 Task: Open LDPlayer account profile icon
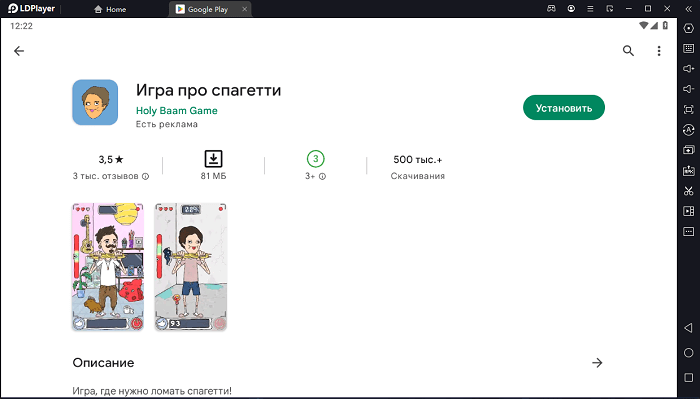tap(571, 8)
